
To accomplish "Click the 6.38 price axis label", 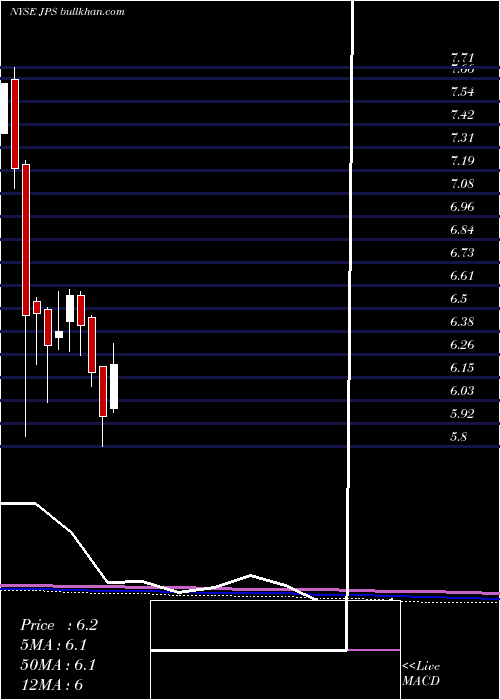I will click(x=462, y=322).
